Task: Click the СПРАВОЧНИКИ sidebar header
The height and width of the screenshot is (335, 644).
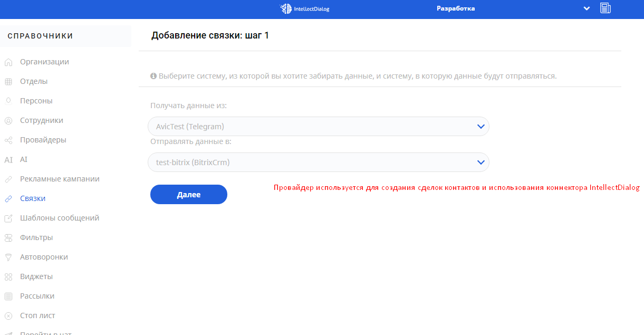Action: click(40, 36)
